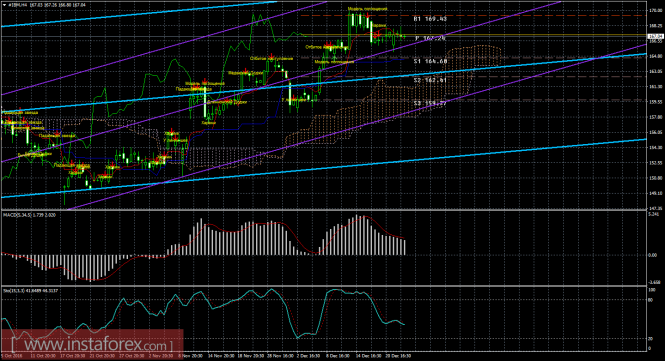Select the pivot P 167.20 label
This screenshot has width=665, height=361.
pyautogui.click(x=430, y=38)
